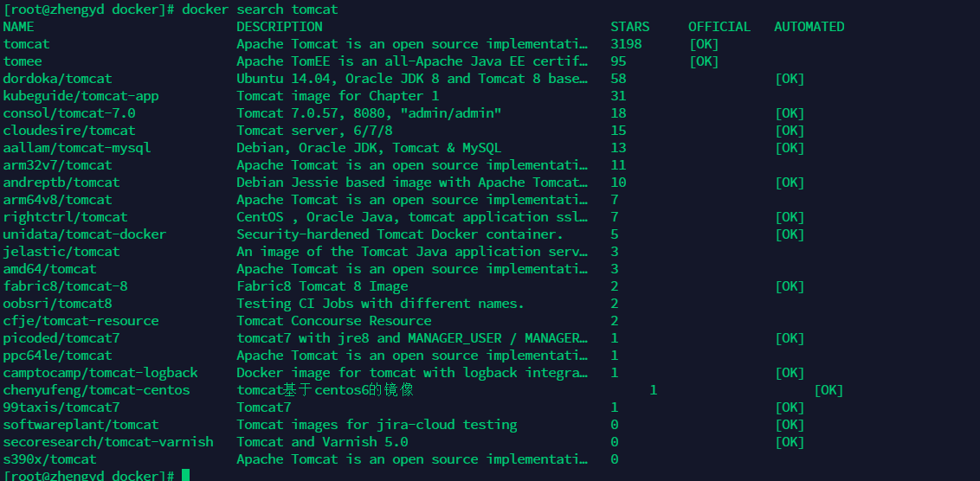Click the 'tomee' image name
Screen dimensions: 980x481
(x=23, y=61)
